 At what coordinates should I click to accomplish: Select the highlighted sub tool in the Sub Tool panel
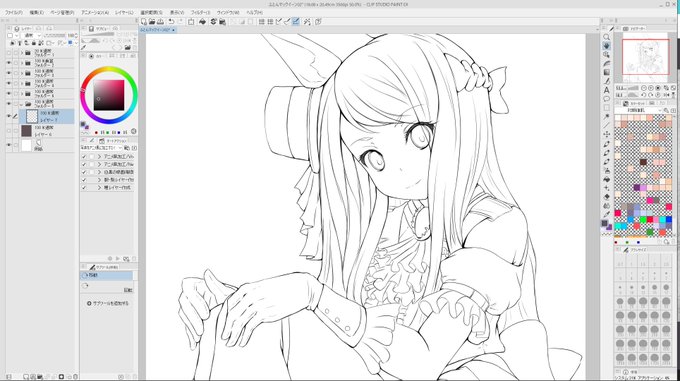tap(107, 275)
